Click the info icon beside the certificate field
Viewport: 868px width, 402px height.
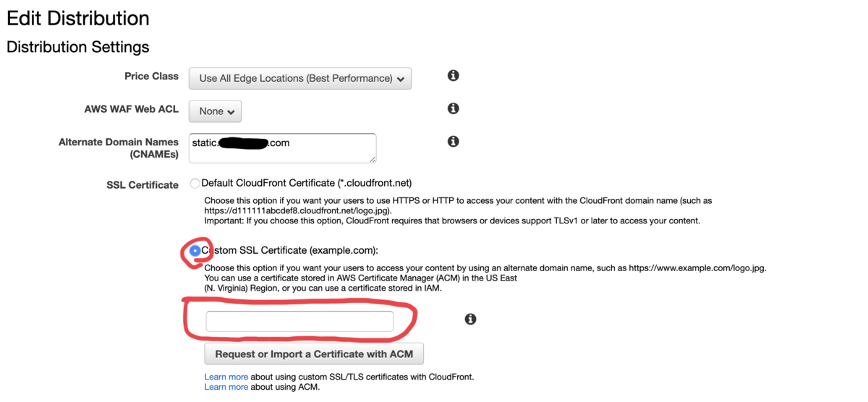[x=470, y=319]
